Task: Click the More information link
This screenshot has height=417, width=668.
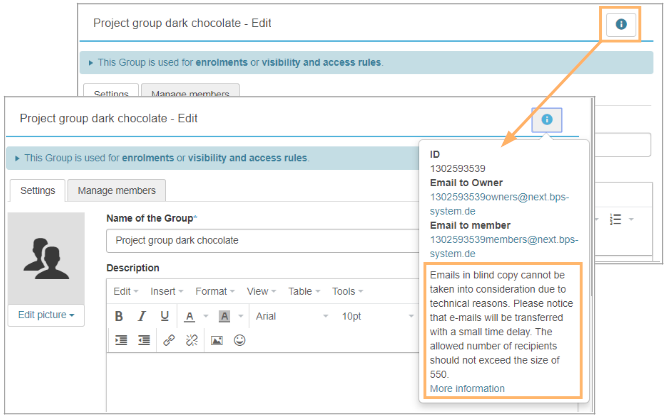Action: tap(467, 388)
